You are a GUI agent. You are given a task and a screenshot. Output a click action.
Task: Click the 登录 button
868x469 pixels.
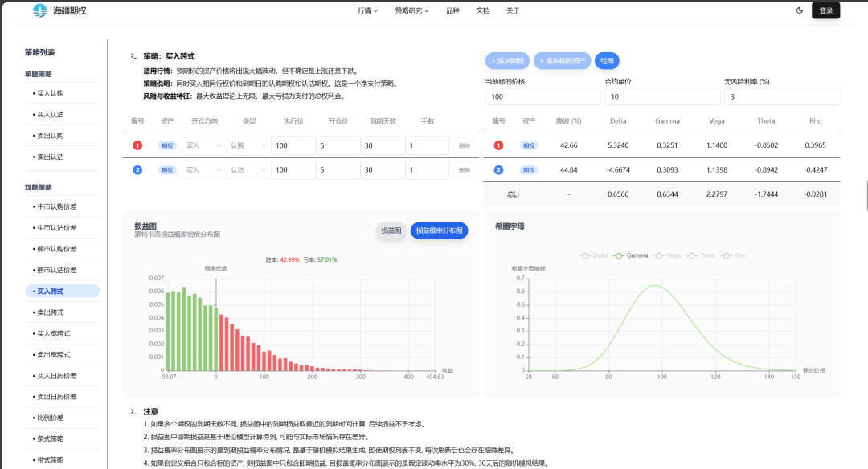825,10
